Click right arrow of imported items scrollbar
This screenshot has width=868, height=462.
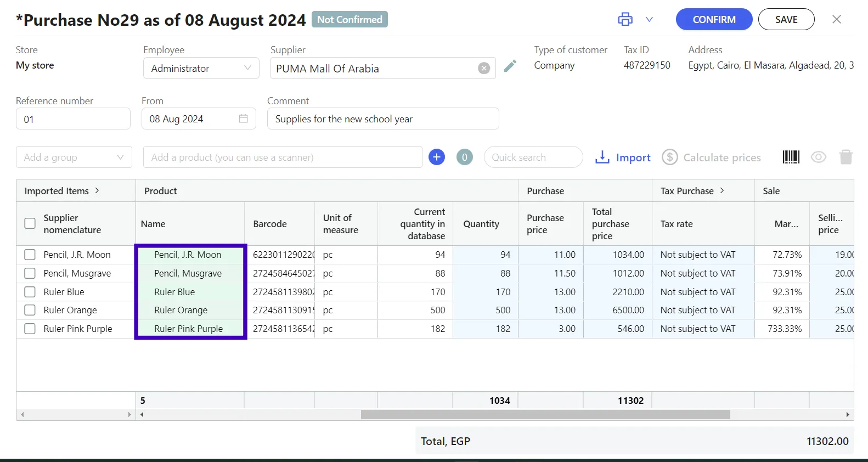click(129, 414)
